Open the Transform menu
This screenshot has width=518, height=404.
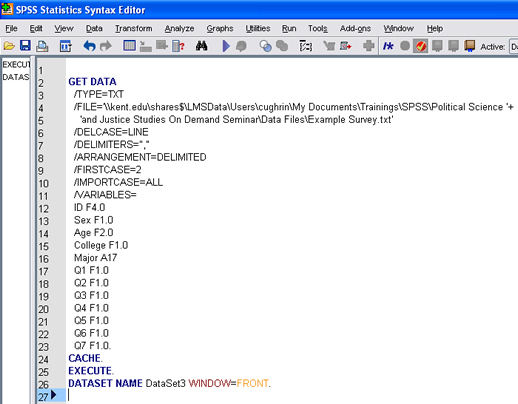[x=134, y=29]
